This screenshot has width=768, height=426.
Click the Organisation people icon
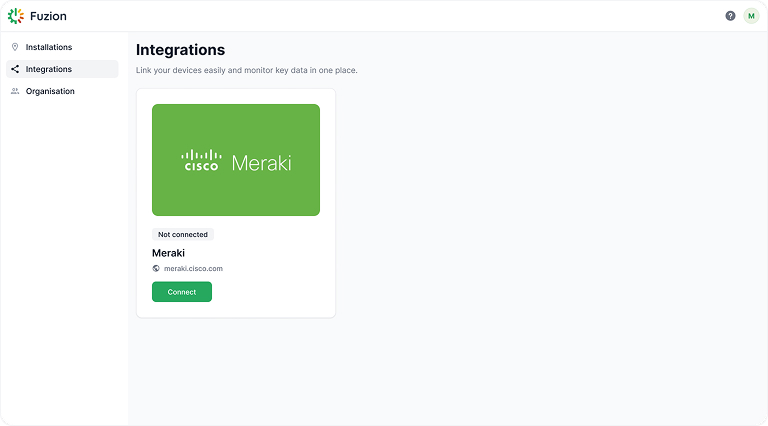click(15, 91)
